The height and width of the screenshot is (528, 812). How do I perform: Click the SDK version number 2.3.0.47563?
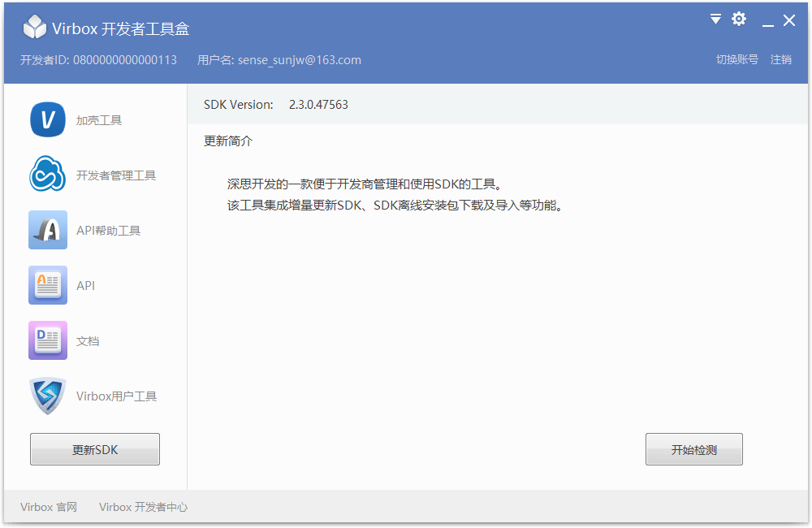click(318, 105)
